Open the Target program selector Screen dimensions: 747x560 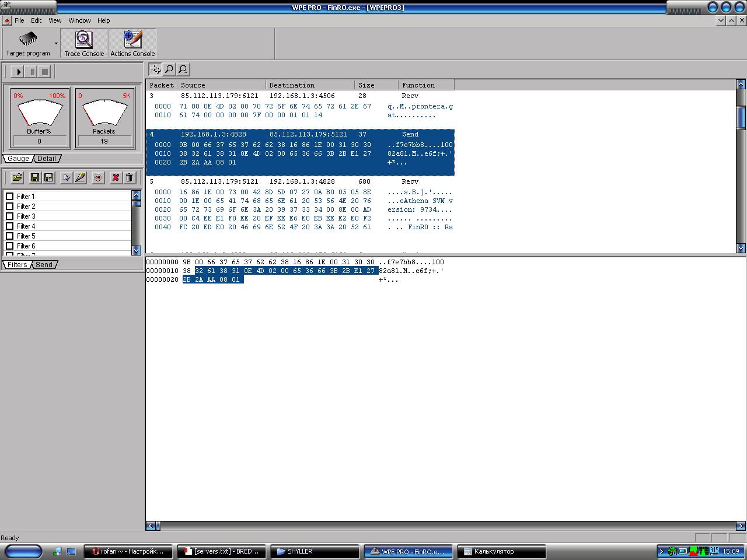coord(27,43)
